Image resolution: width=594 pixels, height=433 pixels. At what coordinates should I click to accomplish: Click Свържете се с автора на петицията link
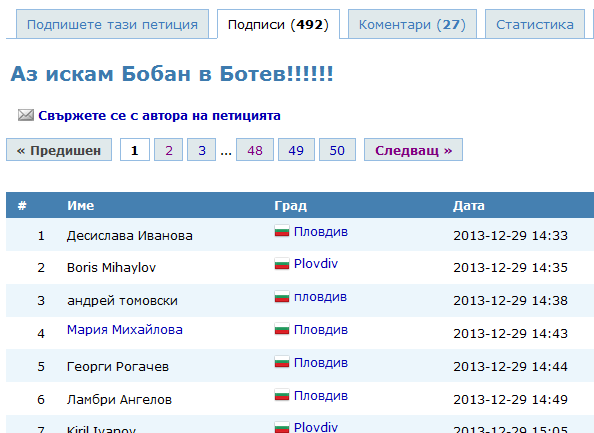pos(159,116)
